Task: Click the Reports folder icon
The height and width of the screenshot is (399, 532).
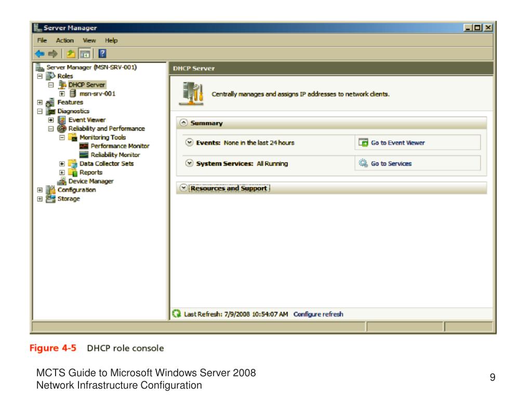Action: coord(73,172)
